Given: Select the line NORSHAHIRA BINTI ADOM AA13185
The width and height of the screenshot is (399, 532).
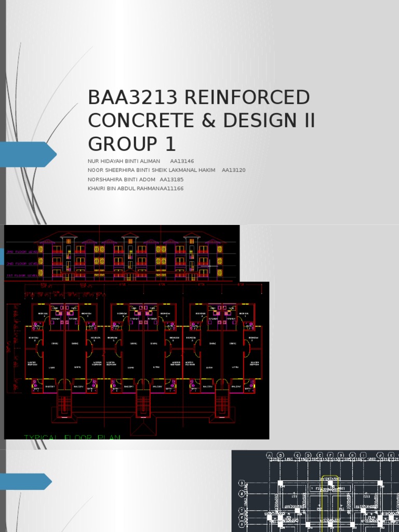Looking at the screenshot, I should tap(136, 179).
